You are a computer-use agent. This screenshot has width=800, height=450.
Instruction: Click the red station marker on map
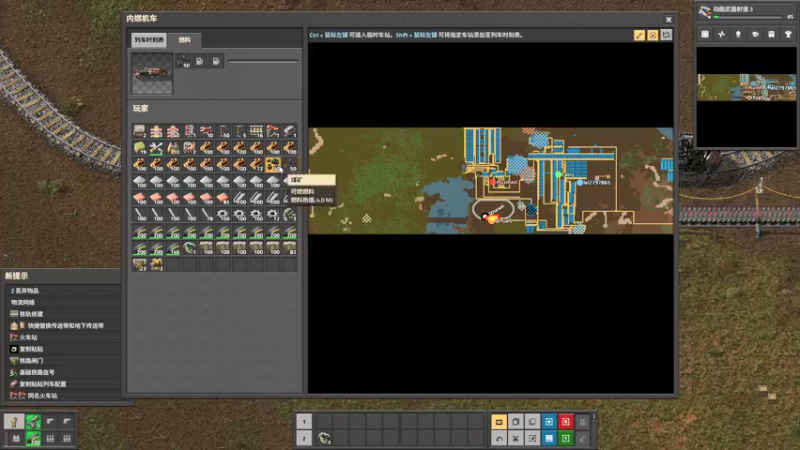point(493,182)
